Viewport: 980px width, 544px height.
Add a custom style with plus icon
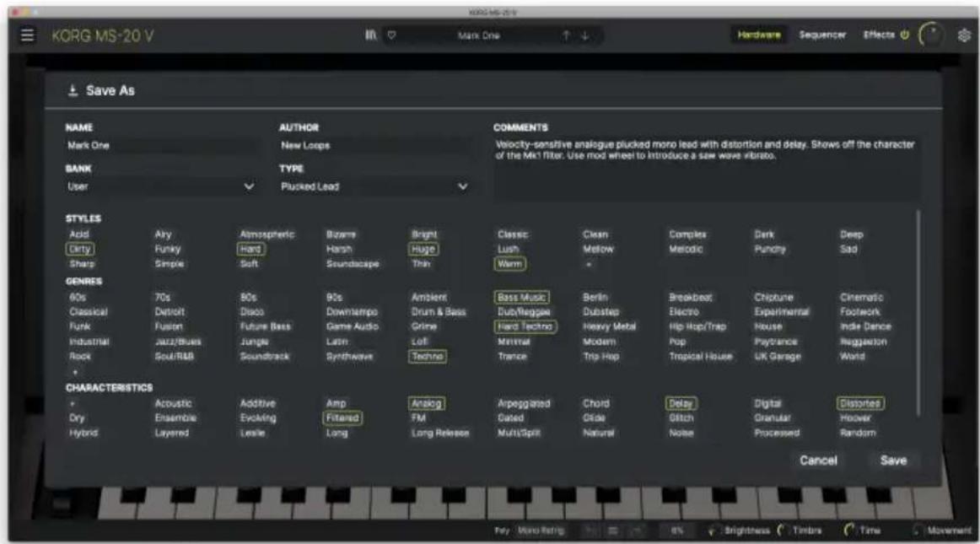[x=588, y=264]
